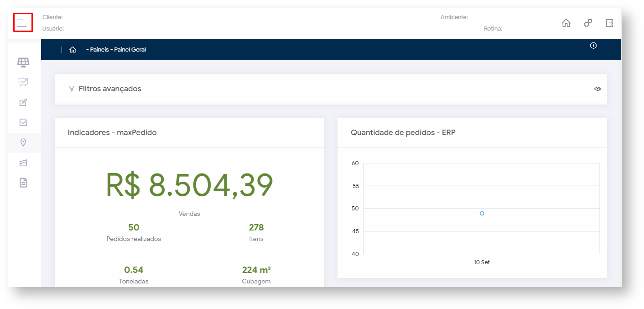
Task: Open the map pin location sidebar icon
Action: click(x=23, y=143)
